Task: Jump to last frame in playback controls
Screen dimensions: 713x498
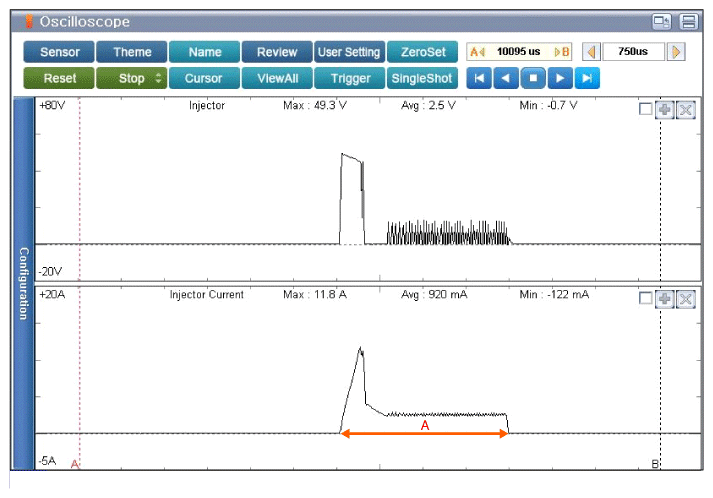Action: pos(588,78)
